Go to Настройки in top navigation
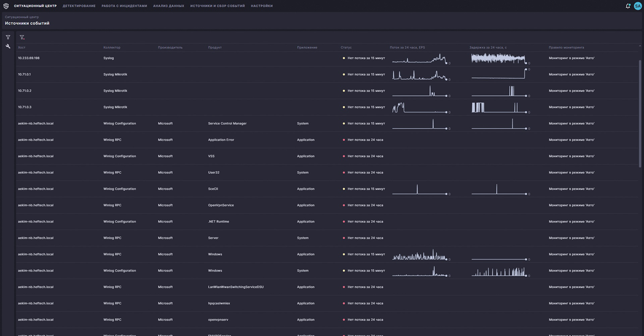Screen dimensions: 644x336 click(261, 6)
